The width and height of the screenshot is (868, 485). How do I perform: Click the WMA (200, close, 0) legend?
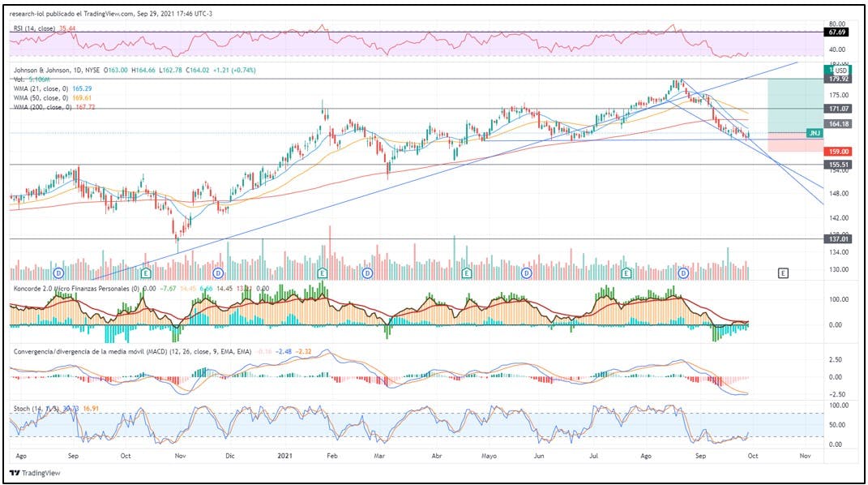(x=43, y=107)
